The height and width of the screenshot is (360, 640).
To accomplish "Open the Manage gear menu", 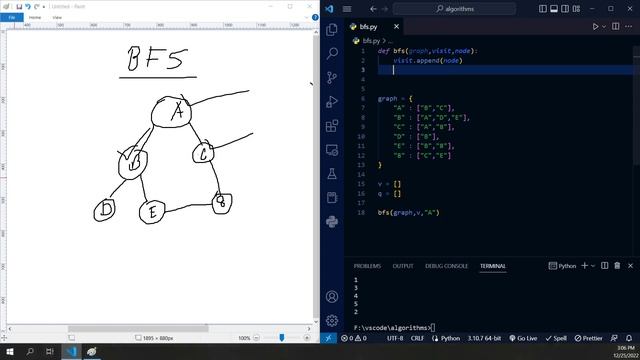I will [x=332, y=321].
